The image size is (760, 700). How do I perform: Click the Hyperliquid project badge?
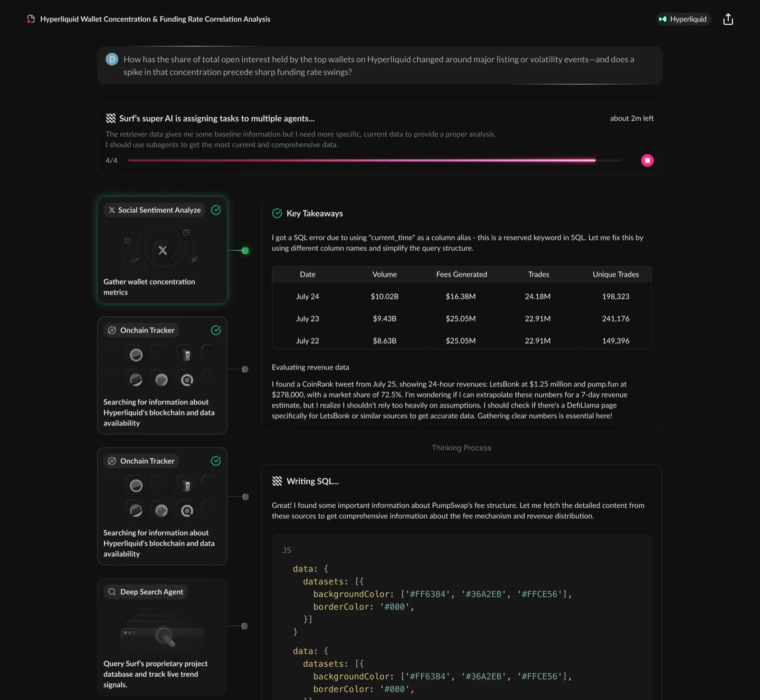[684, 19]
